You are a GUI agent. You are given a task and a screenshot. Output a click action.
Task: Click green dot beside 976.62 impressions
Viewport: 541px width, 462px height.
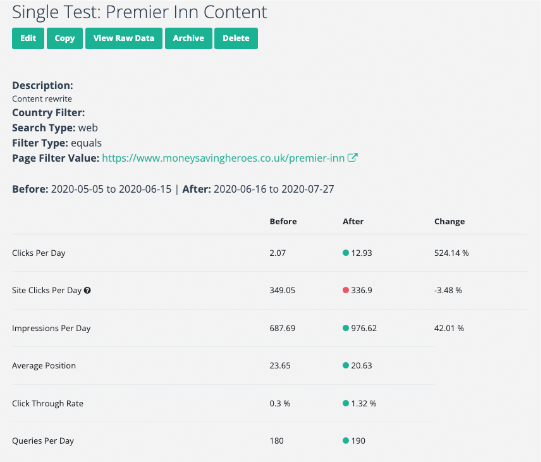click(346, 328)
